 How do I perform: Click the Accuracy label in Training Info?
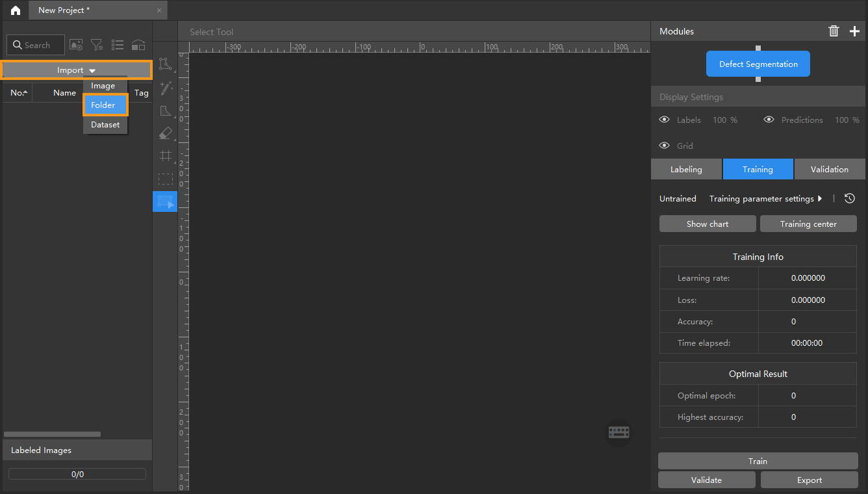click(x=695, y=321)
